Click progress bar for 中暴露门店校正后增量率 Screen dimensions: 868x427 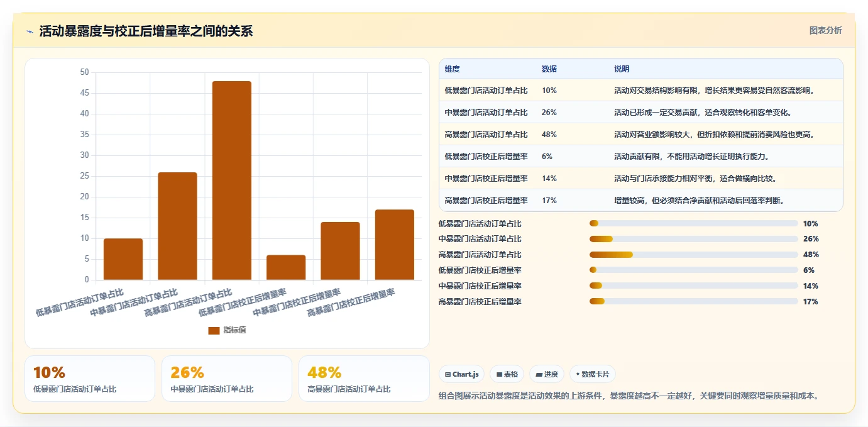click(694, 286)
